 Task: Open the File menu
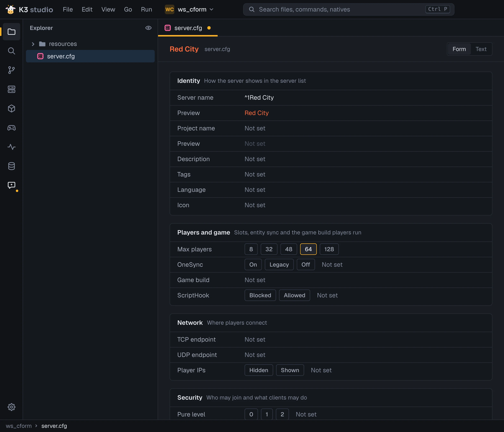68,9
